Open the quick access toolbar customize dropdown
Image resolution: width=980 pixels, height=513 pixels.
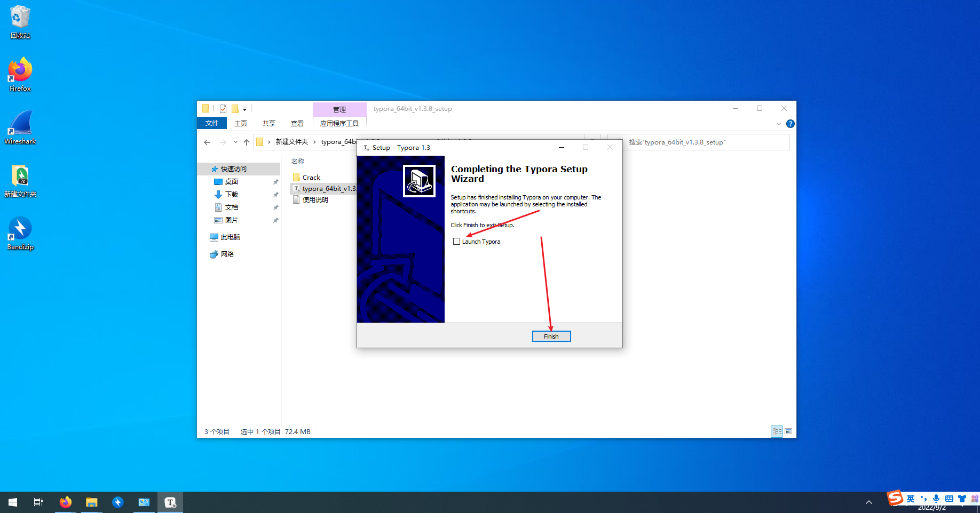[x=245, y=109]
